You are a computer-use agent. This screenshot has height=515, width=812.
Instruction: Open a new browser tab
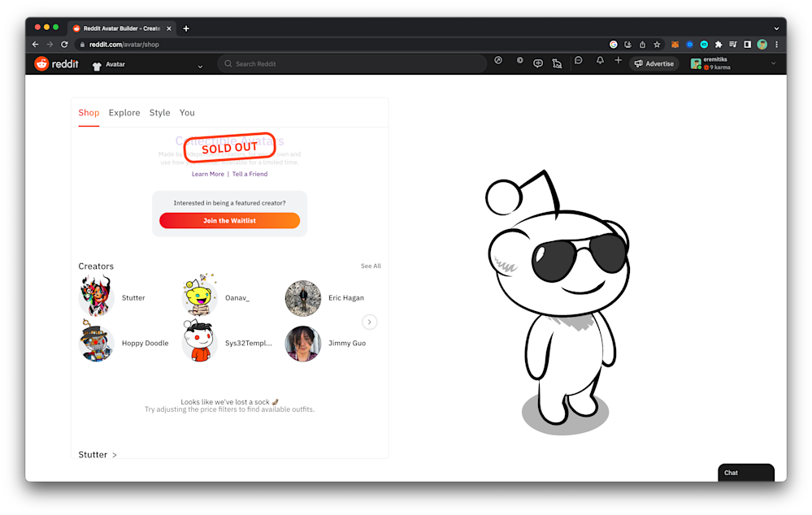coord(186,28)
